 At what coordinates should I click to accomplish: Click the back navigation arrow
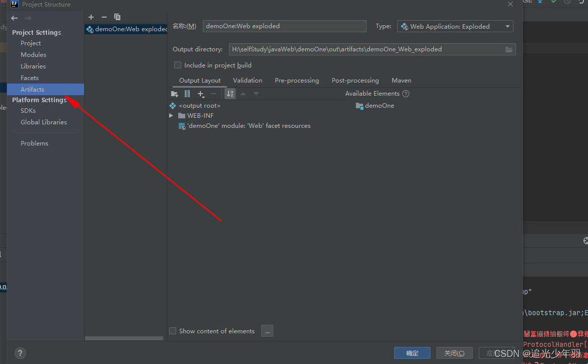[x=15, y=18]
